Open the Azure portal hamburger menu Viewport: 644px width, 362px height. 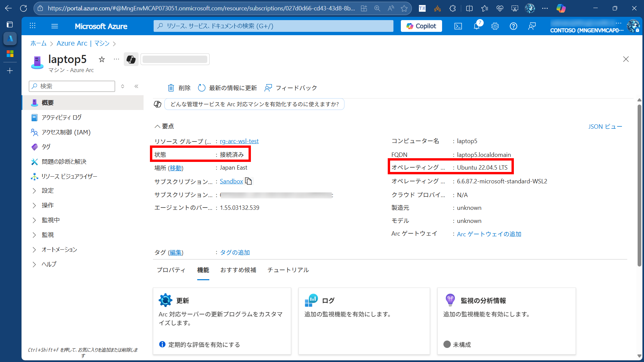click(55, 26)
